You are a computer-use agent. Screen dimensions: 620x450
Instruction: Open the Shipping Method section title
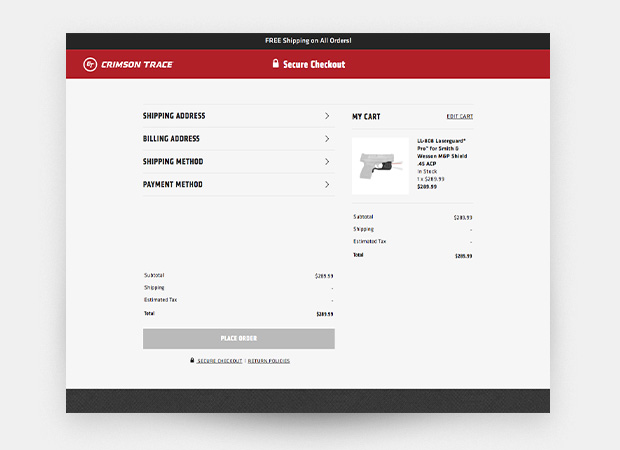pos(173,162)
